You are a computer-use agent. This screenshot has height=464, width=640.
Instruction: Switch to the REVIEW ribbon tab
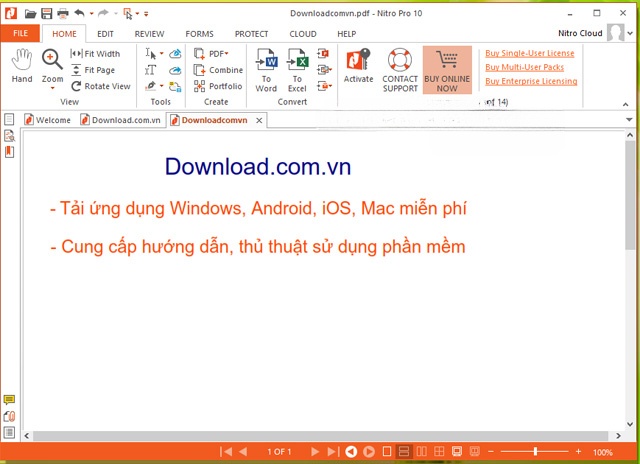(149, 34)
